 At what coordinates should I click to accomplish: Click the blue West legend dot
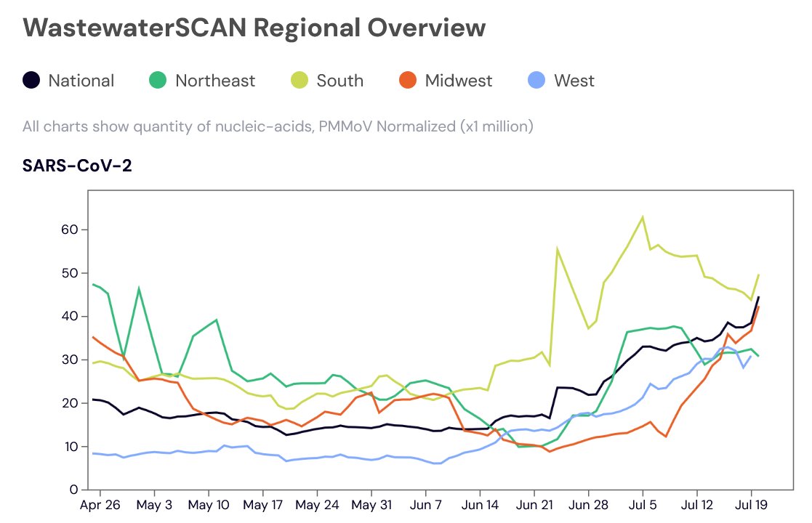[536, 80]
